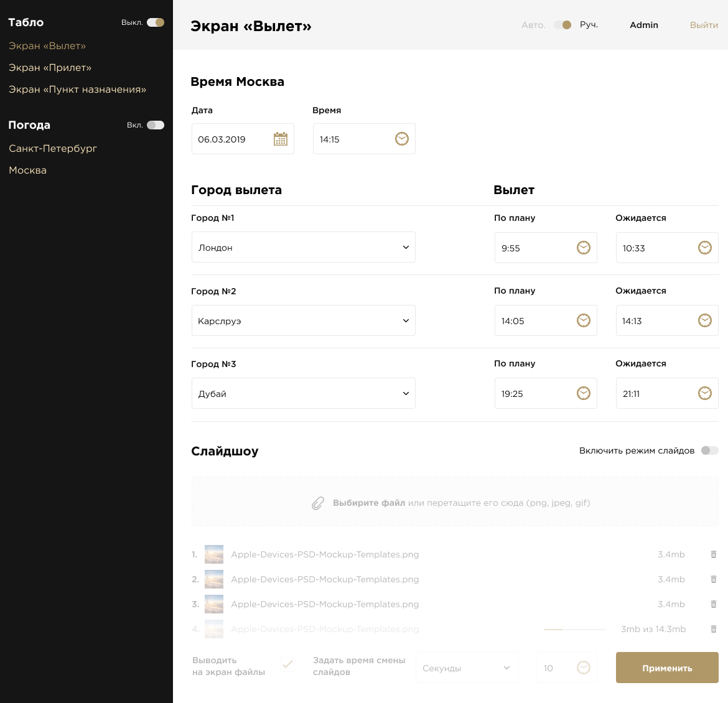
Task: Open the Секунды time unit dropdown
Action: click(467, 668)
